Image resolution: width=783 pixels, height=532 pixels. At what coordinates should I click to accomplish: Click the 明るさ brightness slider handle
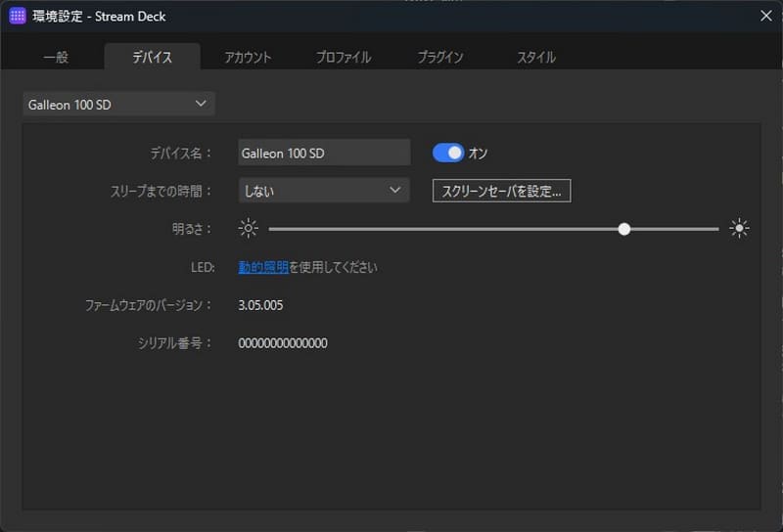click(623, 229)
